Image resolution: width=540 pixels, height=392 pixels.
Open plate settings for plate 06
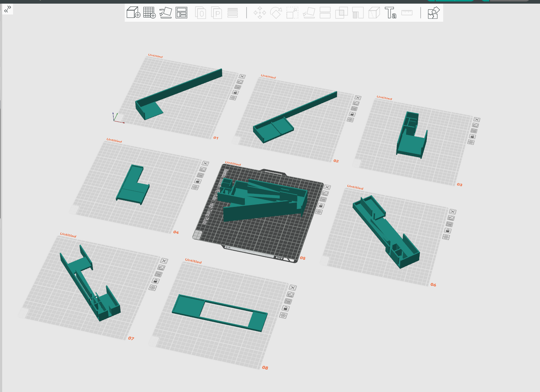(x=446, y=237)
